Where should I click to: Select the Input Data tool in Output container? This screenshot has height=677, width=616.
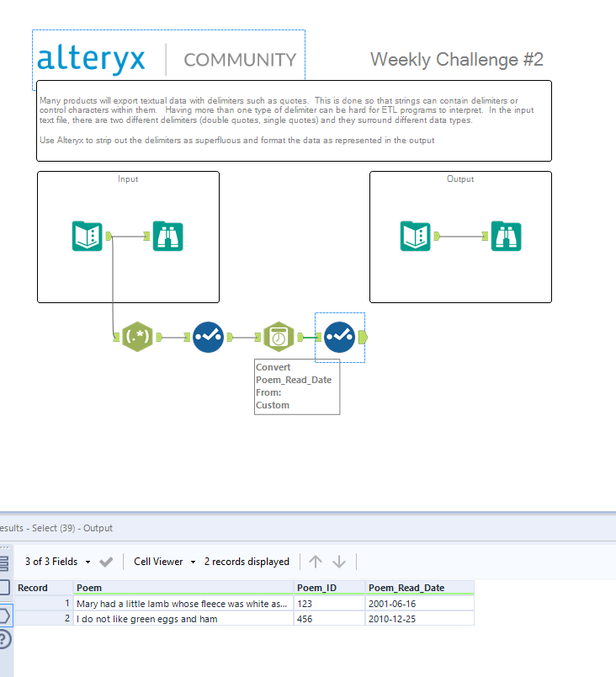(x=416, y=236)
